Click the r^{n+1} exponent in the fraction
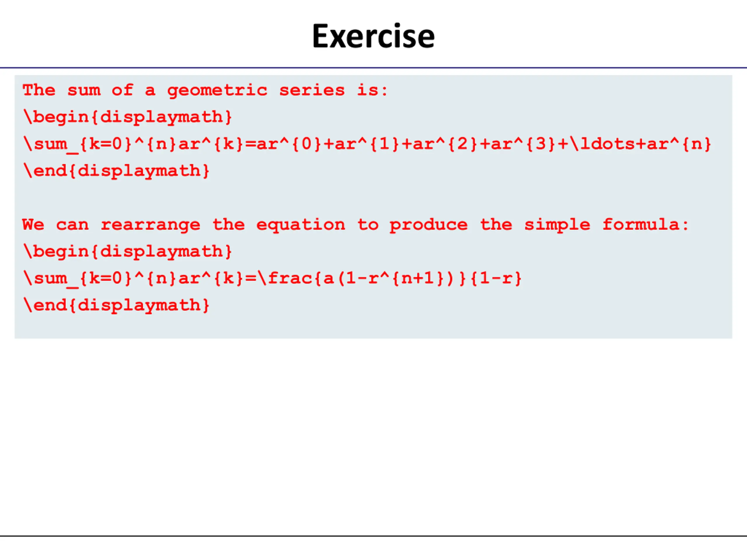This screenshot has width=747, height=560. (405, 279)
